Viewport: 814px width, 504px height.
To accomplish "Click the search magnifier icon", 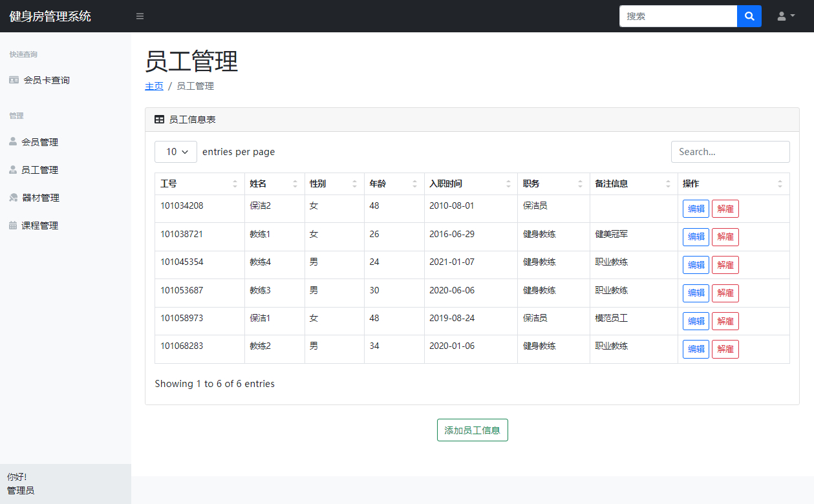I will pyautogui.click(x=749, y=16).
